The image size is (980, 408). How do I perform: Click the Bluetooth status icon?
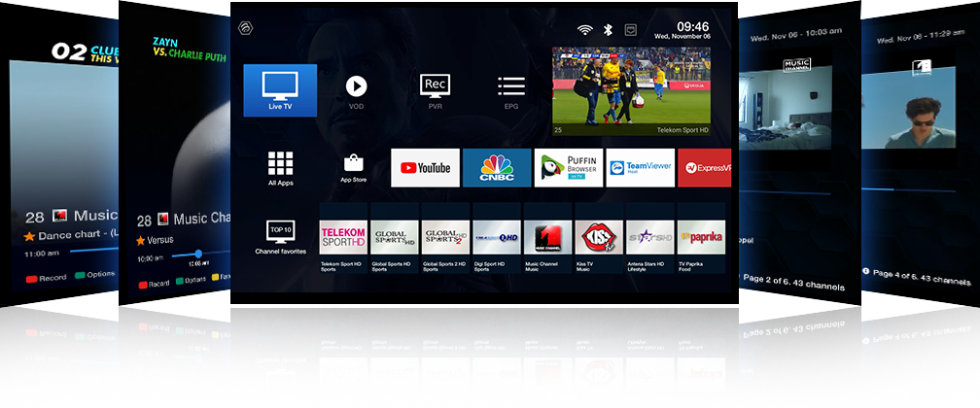[x=608, y=29]
